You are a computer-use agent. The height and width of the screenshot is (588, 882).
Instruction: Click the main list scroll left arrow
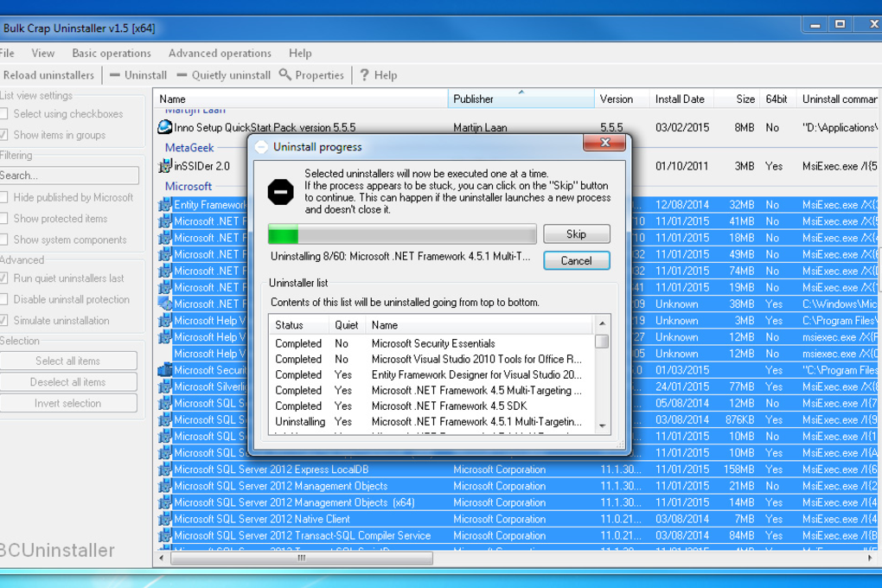[162, 559]
